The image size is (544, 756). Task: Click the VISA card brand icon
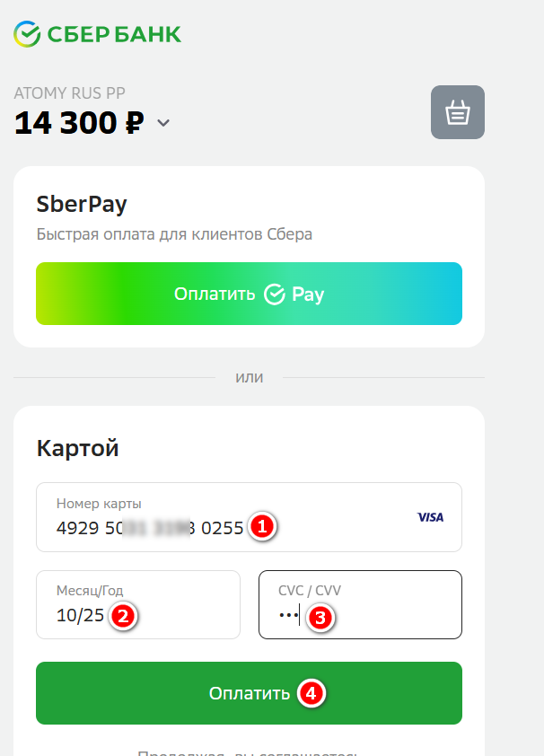(x=430, y=517)
